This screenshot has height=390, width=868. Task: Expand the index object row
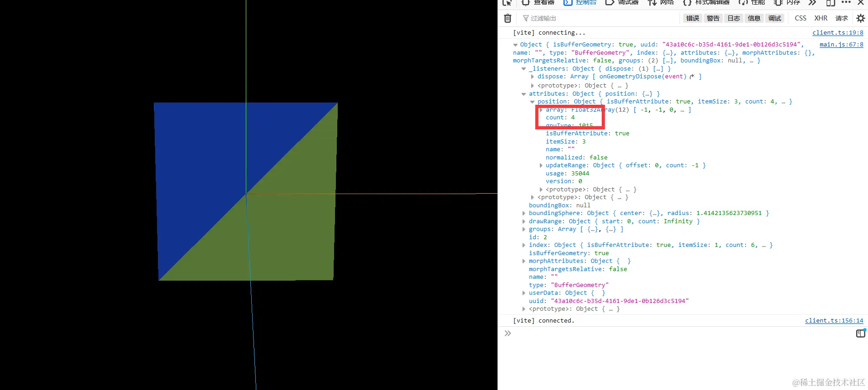(524, 245)
